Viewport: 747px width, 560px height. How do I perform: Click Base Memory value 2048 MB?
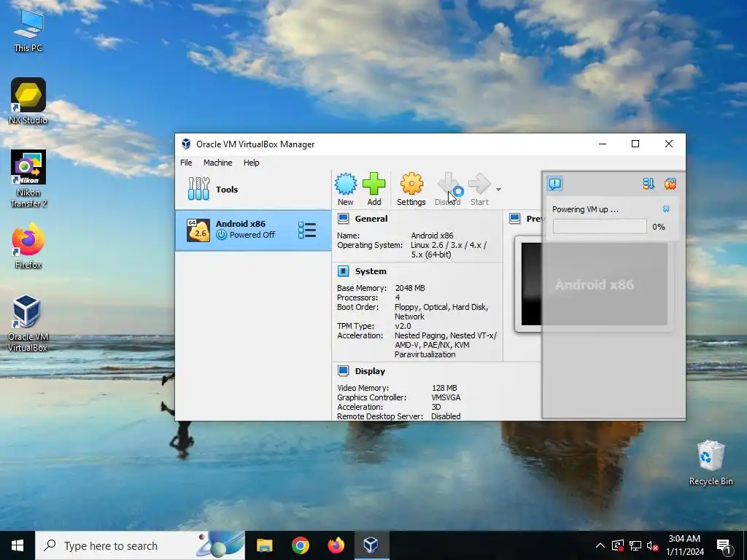coord(410,288)
